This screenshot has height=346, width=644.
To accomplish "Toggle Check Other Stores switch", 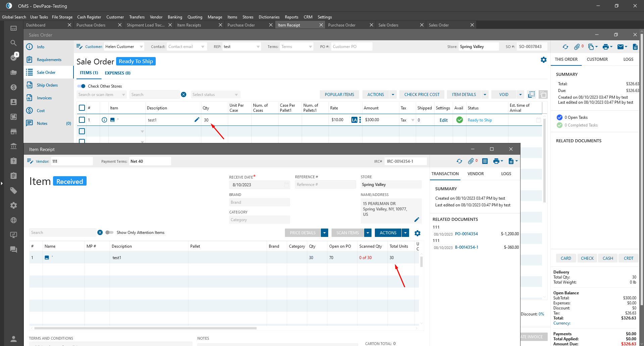I will point(82,86).
